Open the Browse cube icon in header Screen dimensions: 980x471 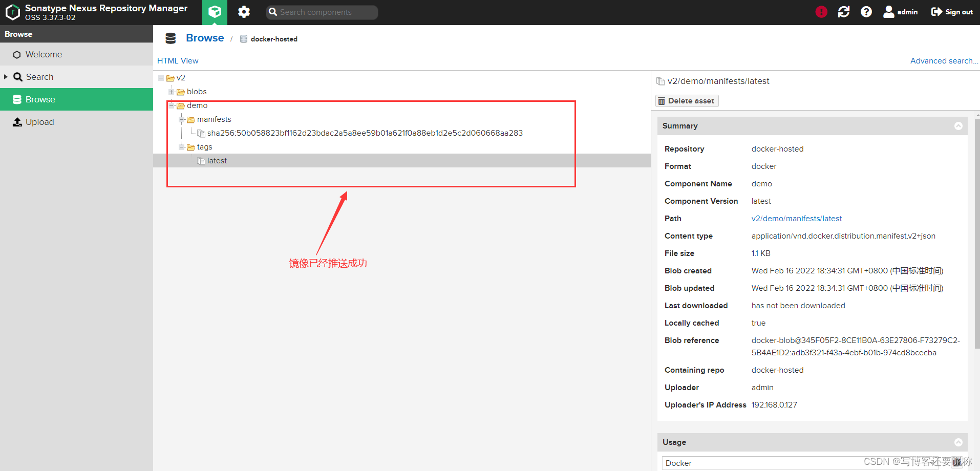coord(215,12)
